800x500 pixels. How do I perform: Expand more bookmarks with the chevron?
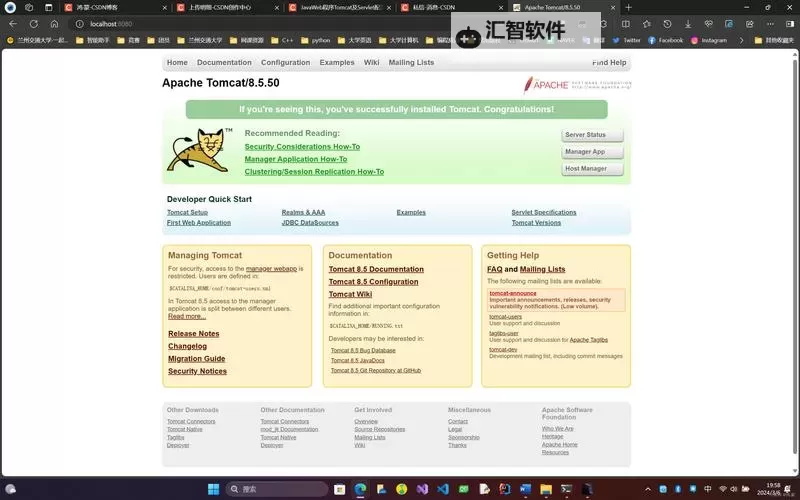tap(741, 40)
